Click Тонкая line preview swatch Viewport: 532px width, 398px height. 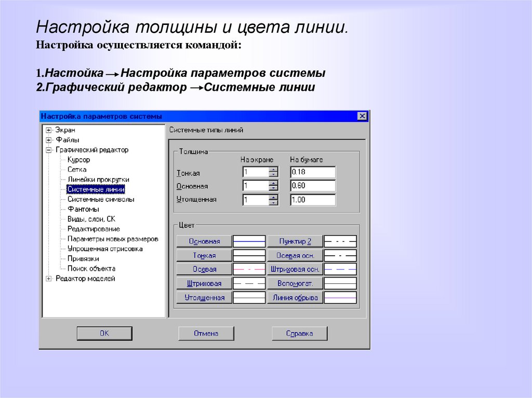tap(249, 255)
